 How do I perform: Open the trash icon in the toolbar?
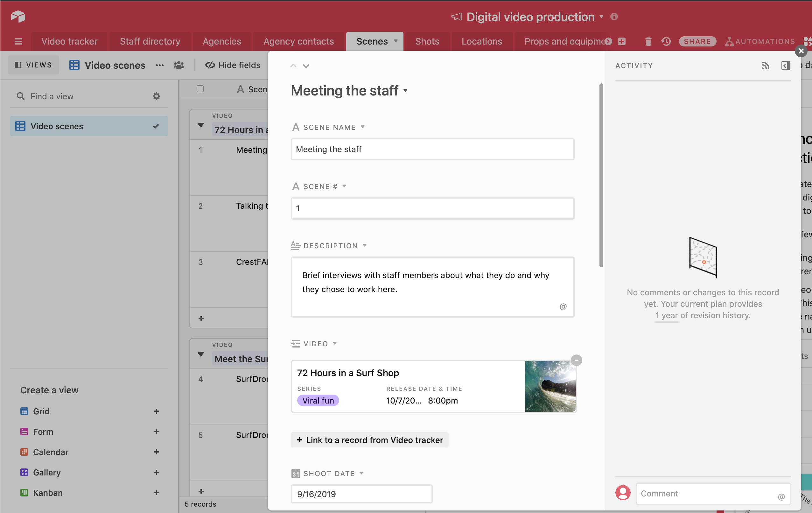[648, 41]
